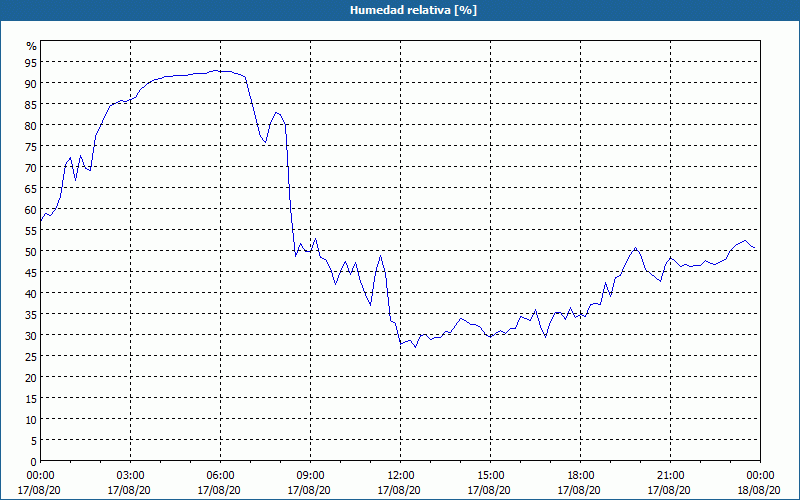Pick the y-axis label 45
The image size is (800, 500).
tap(32, 272)
